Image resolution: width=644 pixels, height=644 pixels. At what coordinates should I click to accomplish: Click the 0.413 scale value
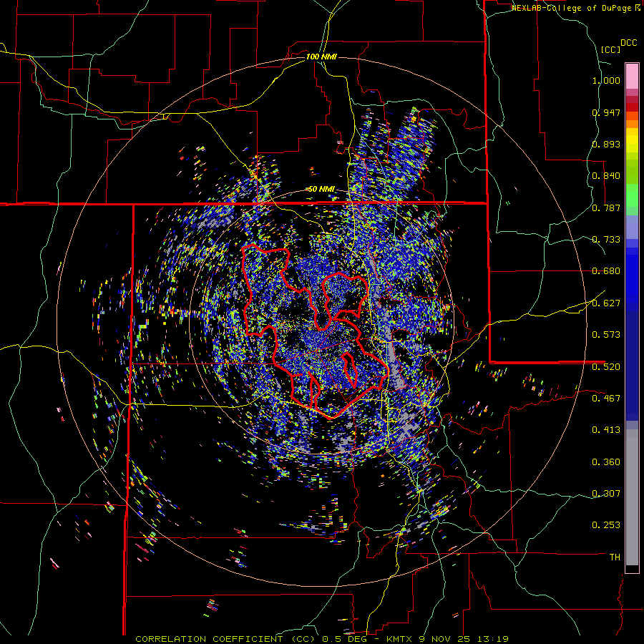tap(606, 430)
